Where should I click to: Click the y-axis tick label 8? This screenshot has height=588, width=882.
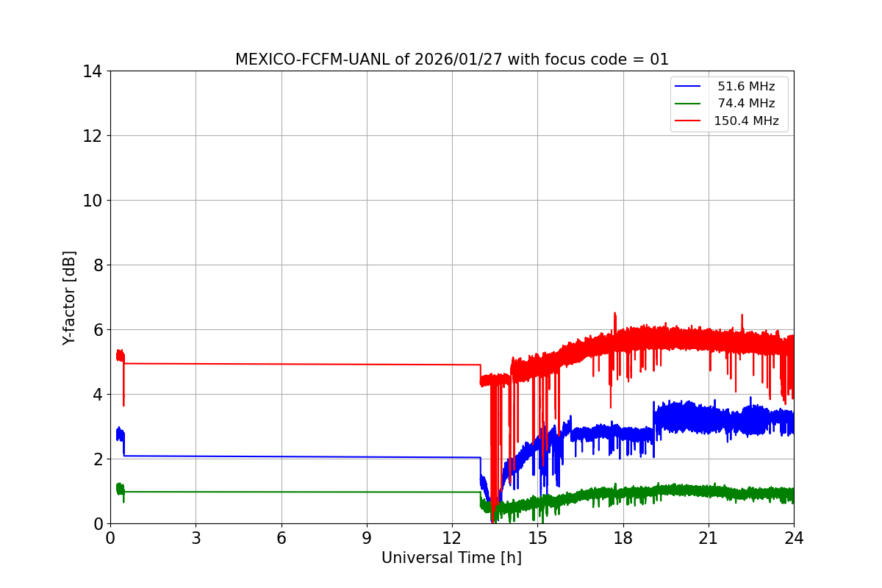click(97, 266)
